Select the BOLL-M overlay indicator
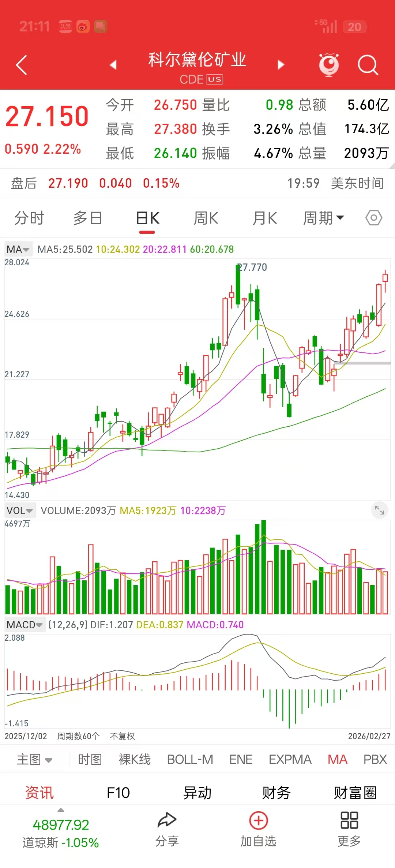395x868 pixels. tap(190, 760)
